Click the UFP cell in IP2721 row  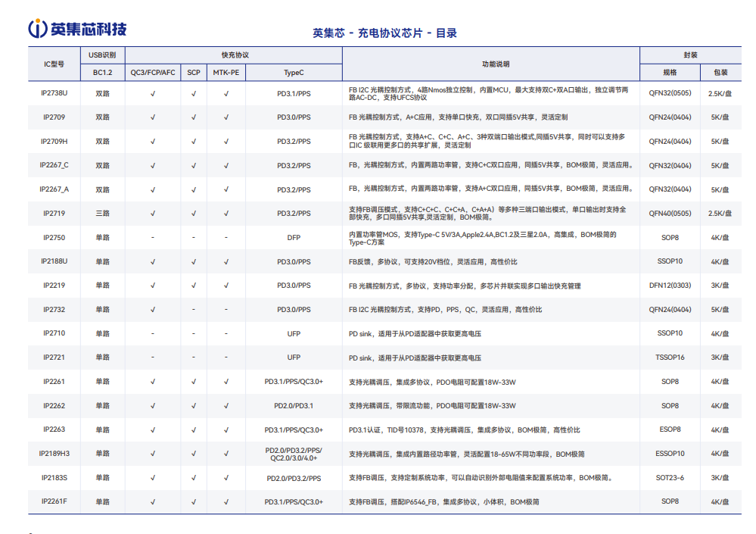click(x=294, y=357)
